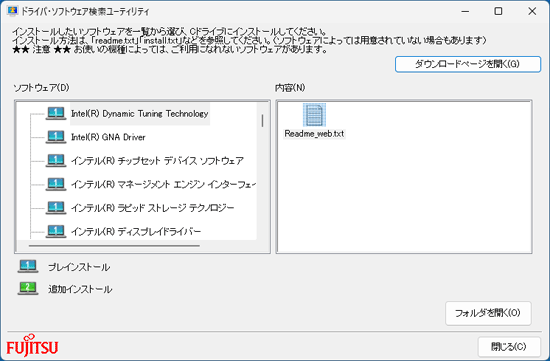Image resolution: width=550 pixels, height=361 pixels.
Task: Click the laptop icon beside インテル(R) マネージメント エンジン
Action: [56, 184]
